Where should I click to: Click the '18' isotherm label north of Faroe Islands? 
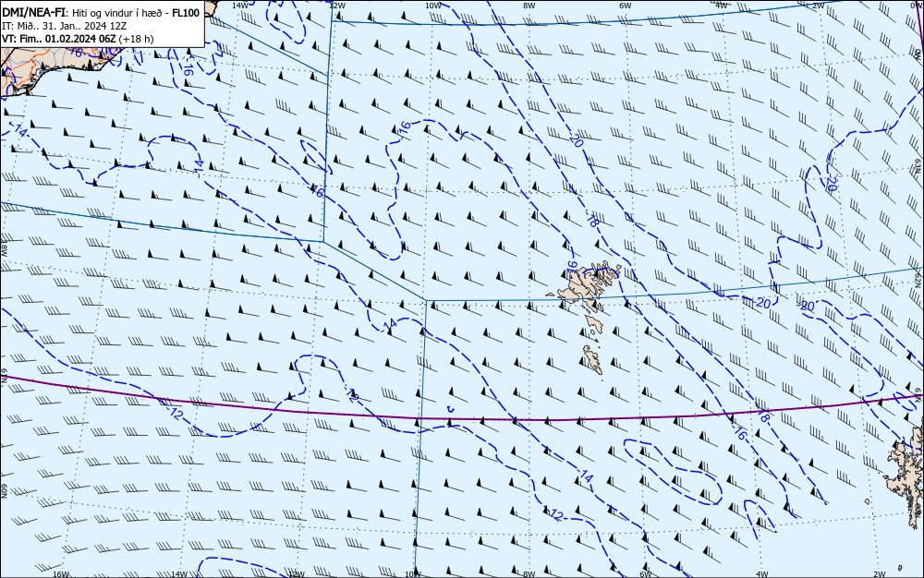593,221
